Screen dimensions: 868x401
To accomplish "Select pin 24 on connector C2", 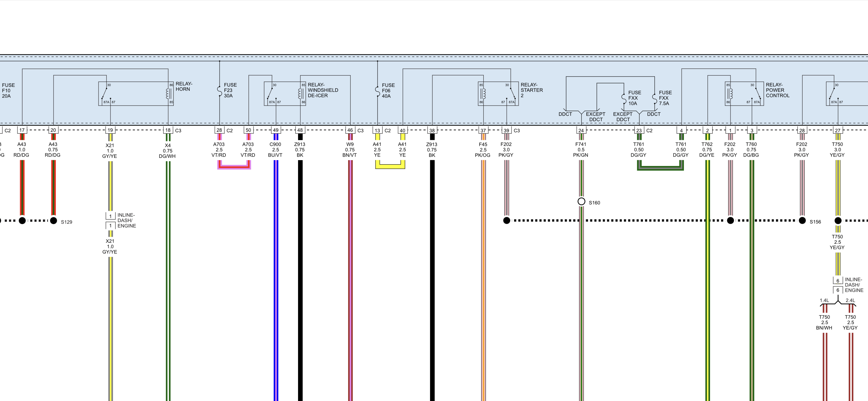I will 581,130.
